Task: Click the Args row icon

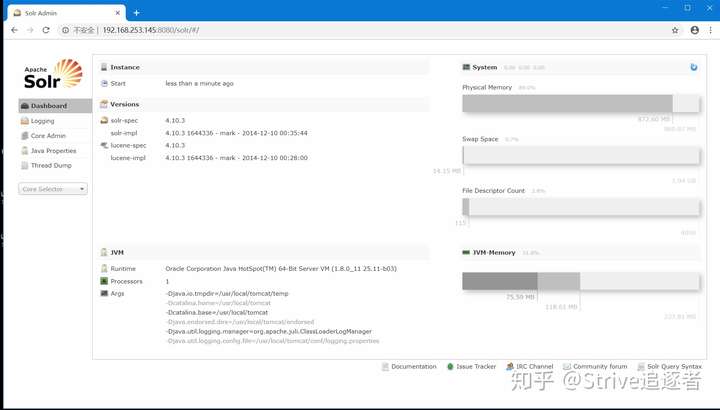Action: [x=104, y=293]
